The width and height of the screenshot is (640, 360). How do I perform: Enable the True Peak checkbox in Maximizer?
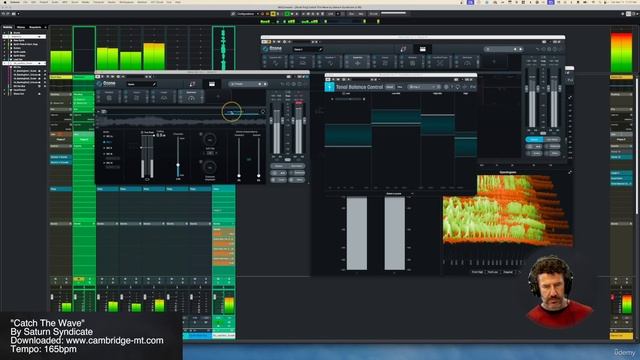(142, 133)
